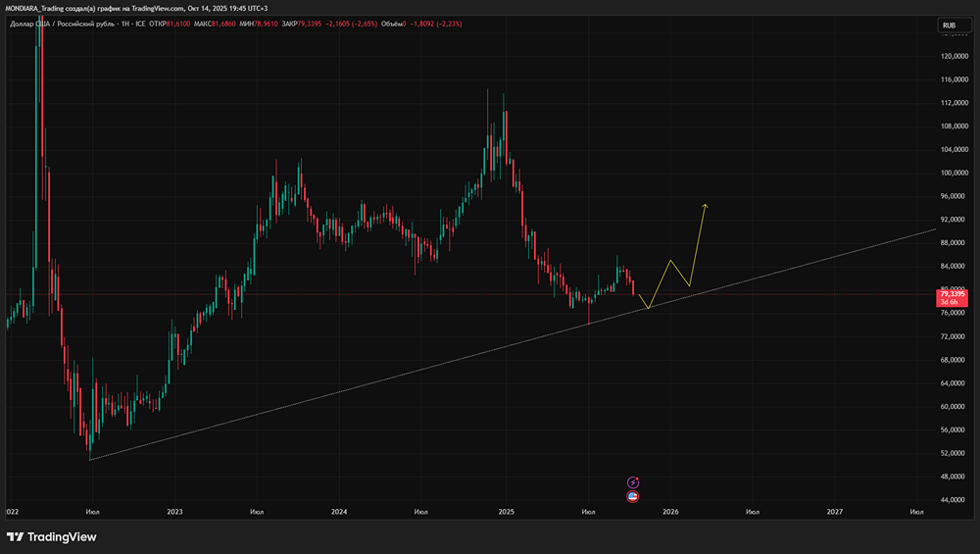Click the TradingView logo in the footer
The image size is (980, 554).
point(52,536)
